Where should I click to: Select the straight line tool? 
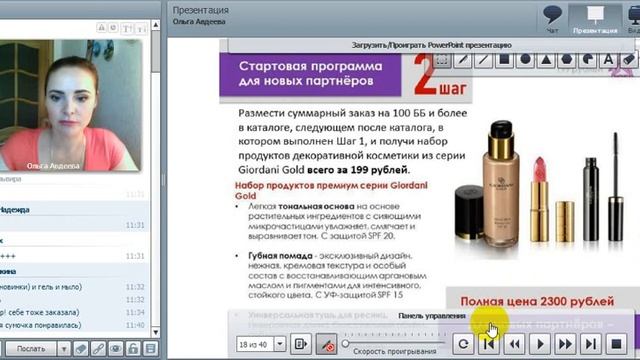(483, 60)
